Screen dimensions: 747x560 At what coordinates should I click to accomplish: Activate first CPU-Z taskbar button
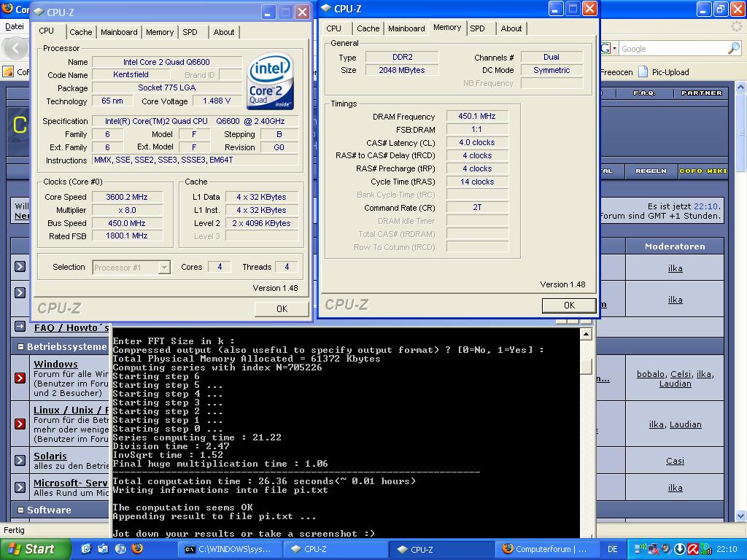click(x=335, y=549)
